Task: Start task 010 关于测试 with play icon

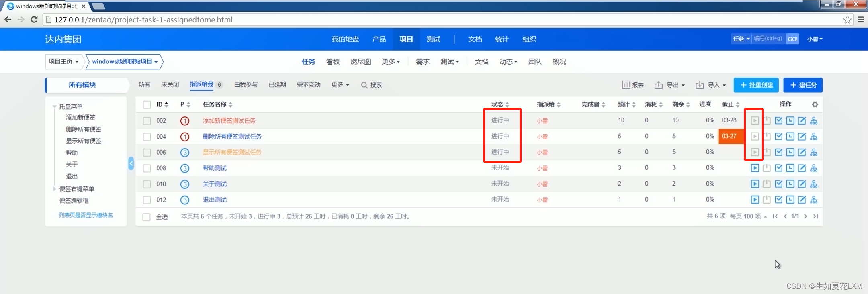Action: 755,184
